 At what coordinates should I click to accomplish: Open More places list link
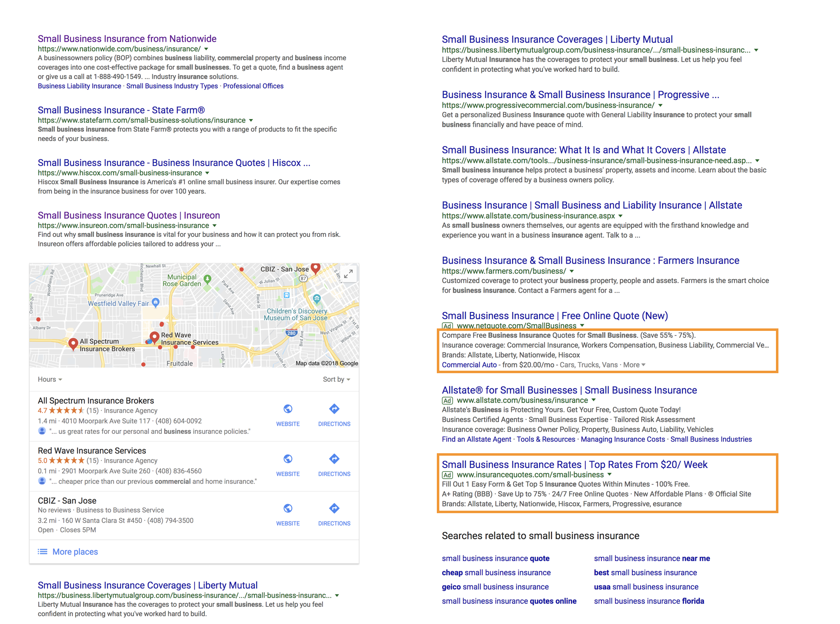point(75,552)
